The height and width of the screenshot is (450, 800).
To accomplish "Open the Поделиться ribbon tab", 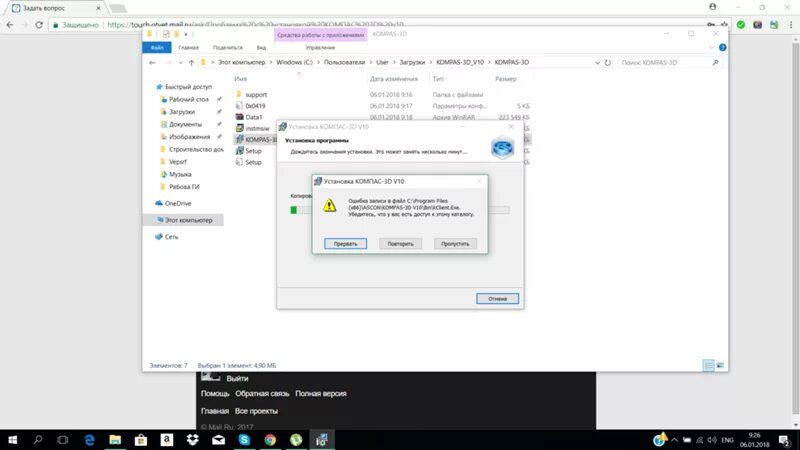I will tap(228, 47).
